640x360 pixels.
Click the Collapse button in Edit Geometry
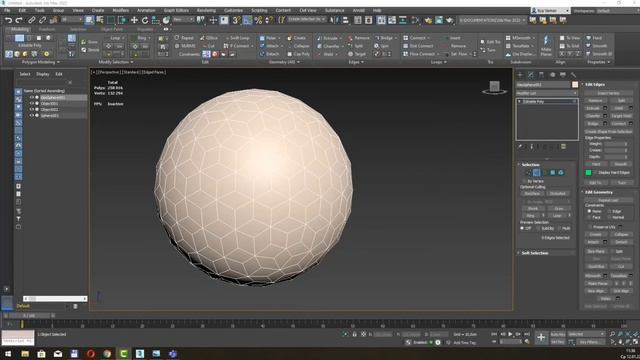(x=621, y=234)
